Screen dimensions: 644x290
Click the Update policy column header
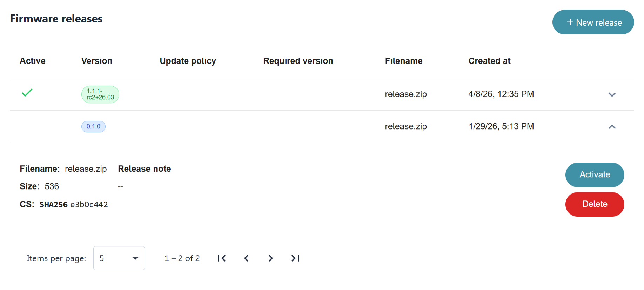click(x=188, y=61)
